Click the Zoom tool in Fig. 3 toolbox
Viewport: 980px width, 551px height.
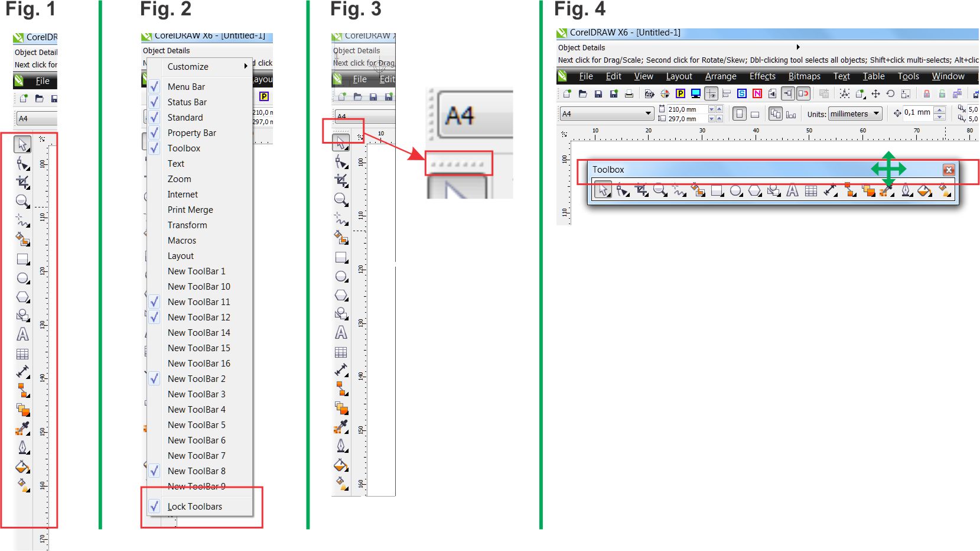341,199
